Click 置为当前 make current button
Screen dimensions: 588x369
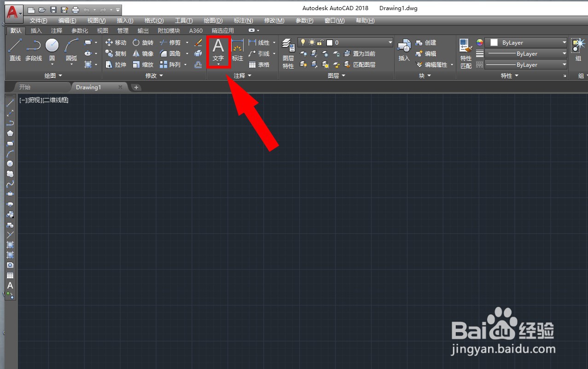360,53
